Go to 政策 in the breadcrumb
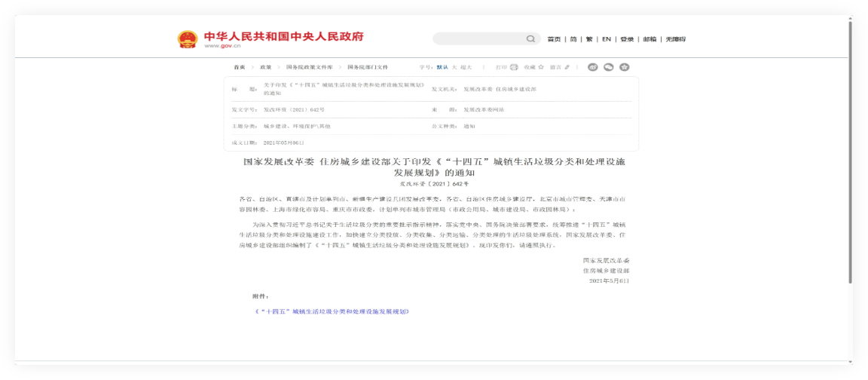 [x=266, y=67]
